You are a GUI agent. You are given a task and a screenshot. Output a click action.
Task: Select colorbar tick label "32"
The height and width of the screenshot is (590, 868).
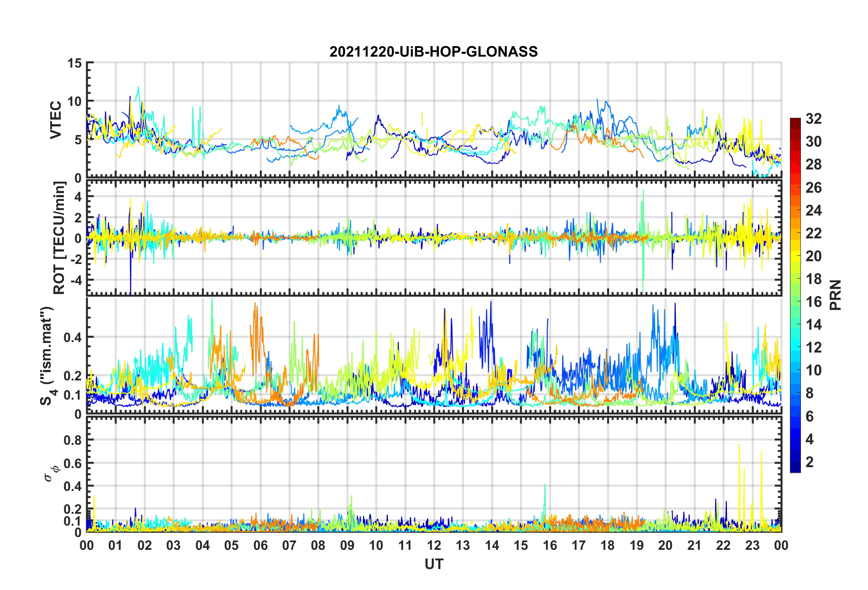pyautogui.click(x=814, y=119)
